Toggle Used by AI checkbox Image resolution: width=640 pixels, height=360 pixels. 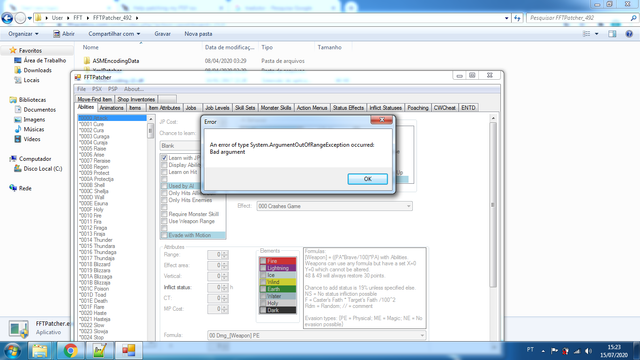164,186
